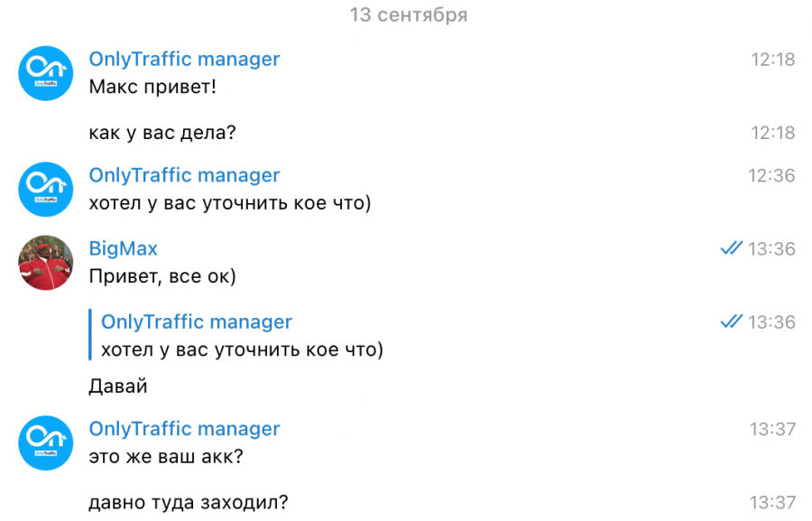Open OnlyTraffic manager name at 12:36 message
This screenshot has width=812, height=521.
coord(184,175)
